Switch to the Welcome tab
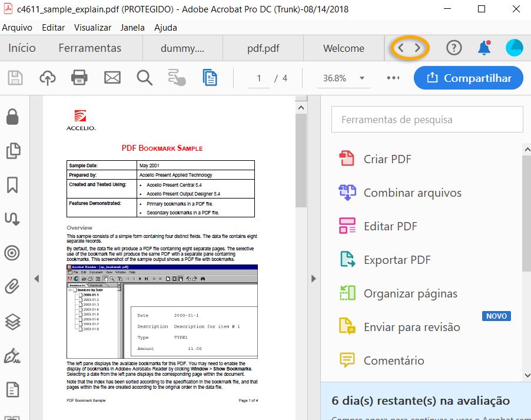The width and height of the screenshot is (531, 420). pyautogui.click(x=343, y=48)
